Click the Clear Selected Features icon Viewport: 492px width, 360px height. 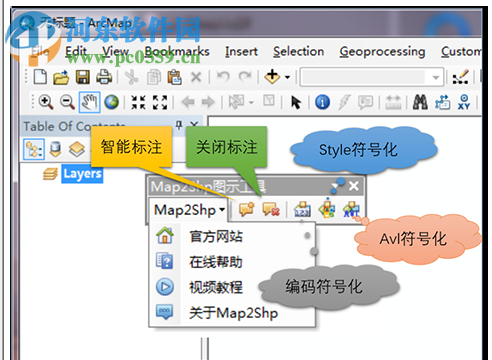point(269,101)
